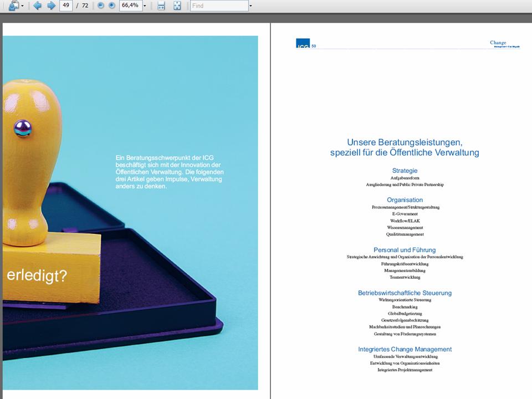Click the page number field showing 49
Viewport: 532px width, 399px height.
click(x=65, y=6)
